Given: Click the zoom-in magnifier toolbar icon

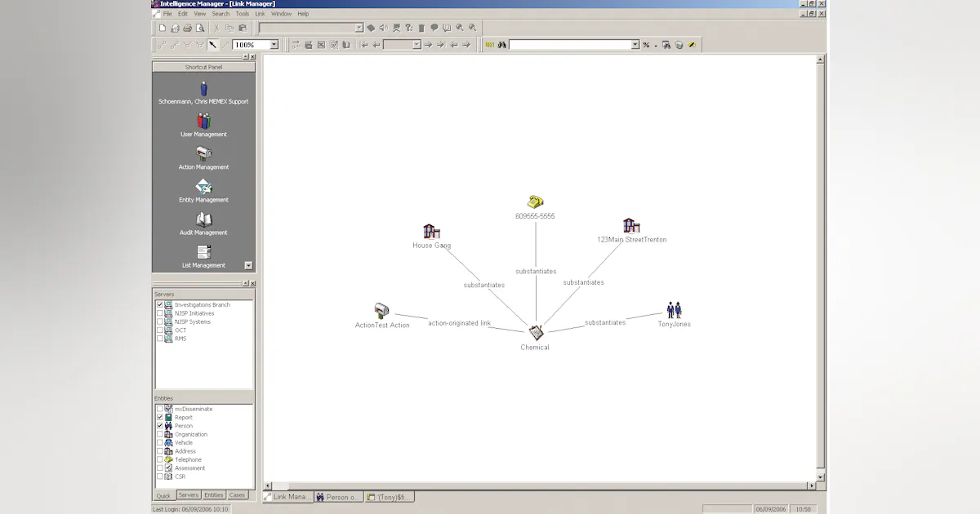Looking at the screenshot, I should (x=460, y=28).
